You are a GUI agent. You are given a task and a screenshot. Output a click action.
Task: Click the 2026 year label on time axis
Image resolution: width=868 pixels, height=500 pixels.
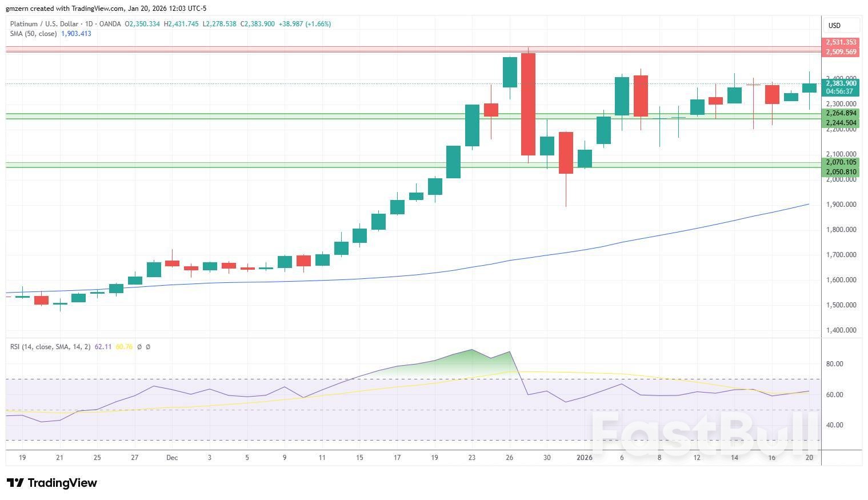[x=585, y=458]
